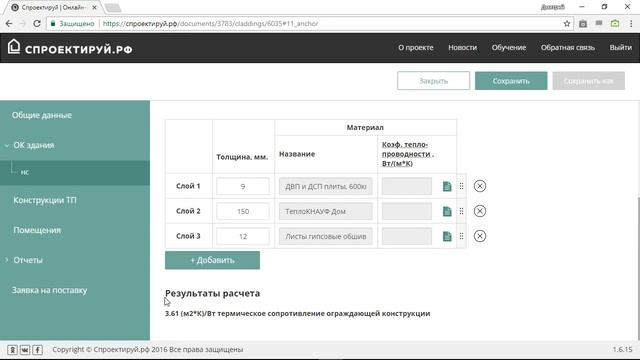
Task: Click the Слой 3 row label
Action: pyautogui.click(x=188, y=236)
